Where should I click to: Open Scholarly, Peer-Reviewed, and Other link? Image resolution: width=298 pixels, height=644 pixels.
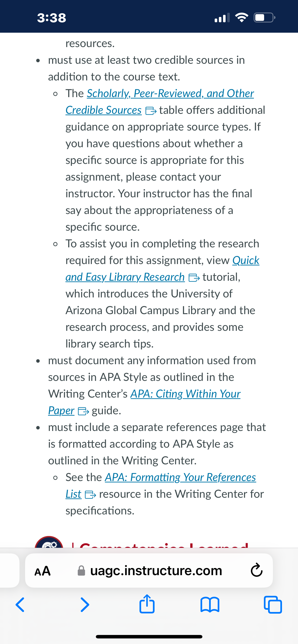[x=170, y=93]
